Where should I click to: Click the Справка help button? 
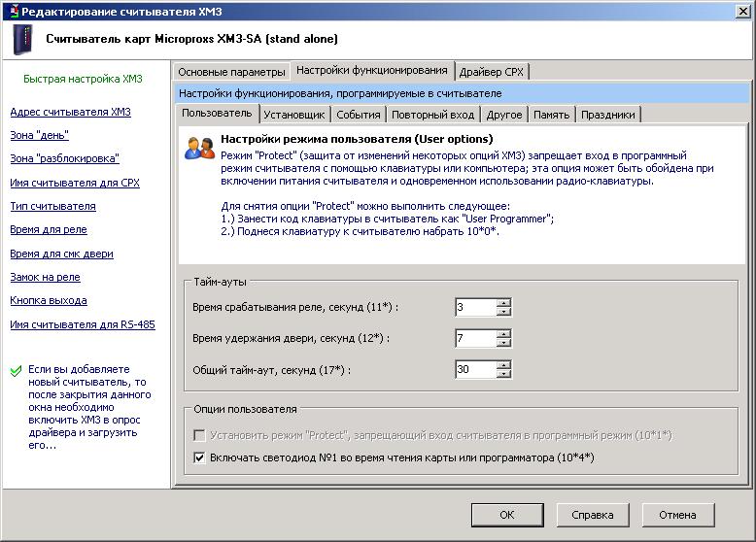(x=592, y=515)
